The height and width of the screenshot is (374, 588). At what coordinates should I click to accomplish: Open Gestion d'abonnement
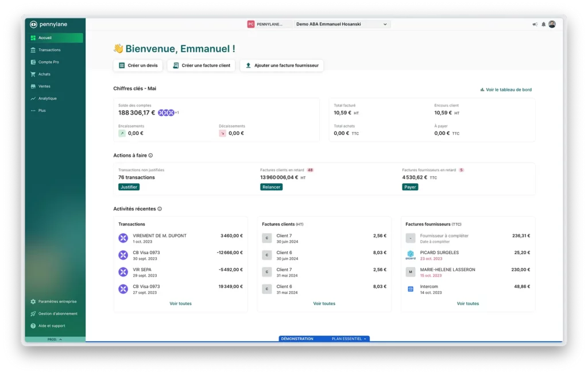click(x=55, y=314)
